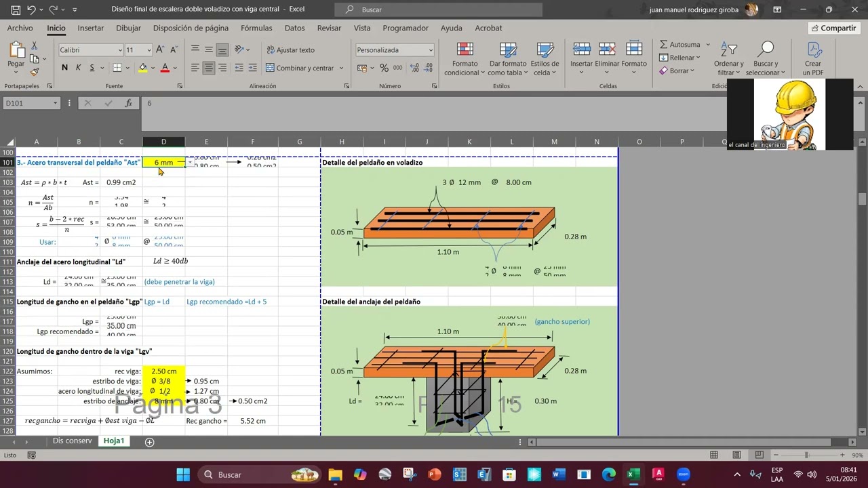Click the accounting number format icon
Image resolution: width=868 pixels, height=488 pixels.
point(362,68)
